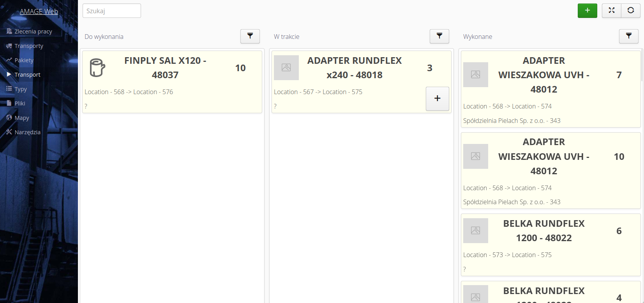Select Transport sidebar item
The height and width of the screenshot is (303, 644).
[x=27, y=75]
